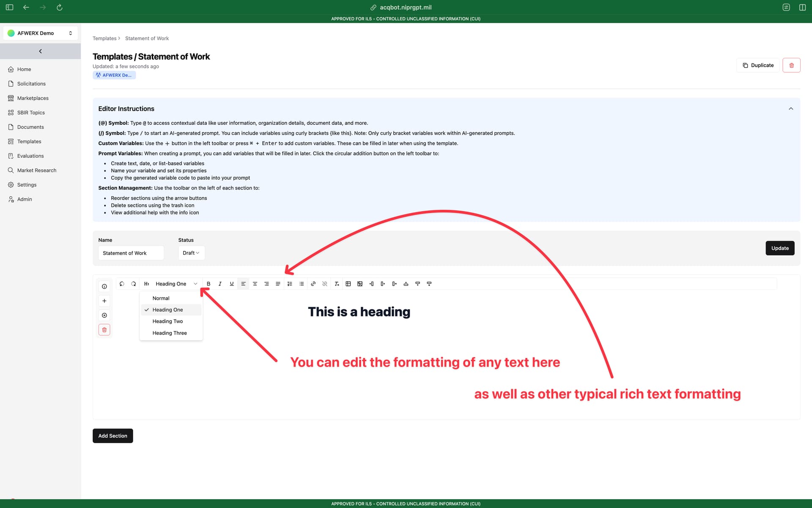Click the Evaluations icon in the sidebar
This screenshot has width=812, height=508.
pyautogui.click(x=11, y=156)
